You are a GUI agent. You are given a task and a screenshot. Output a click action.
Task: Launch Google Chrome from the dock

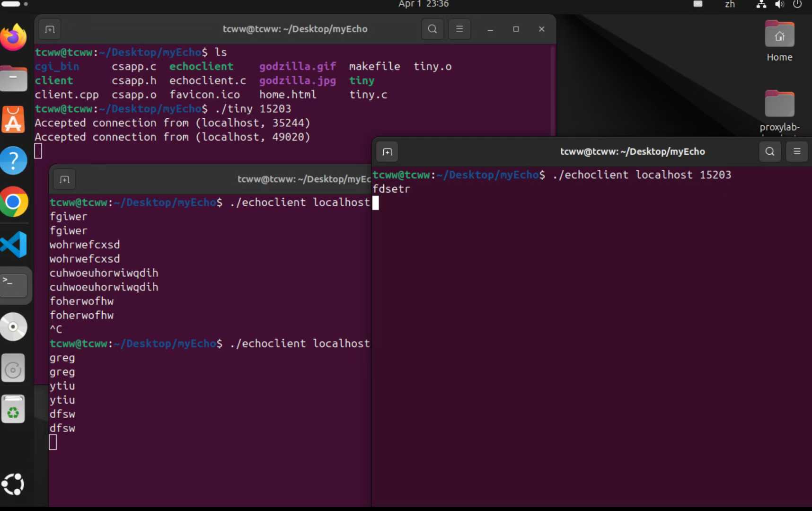click(x=13, y=202)
